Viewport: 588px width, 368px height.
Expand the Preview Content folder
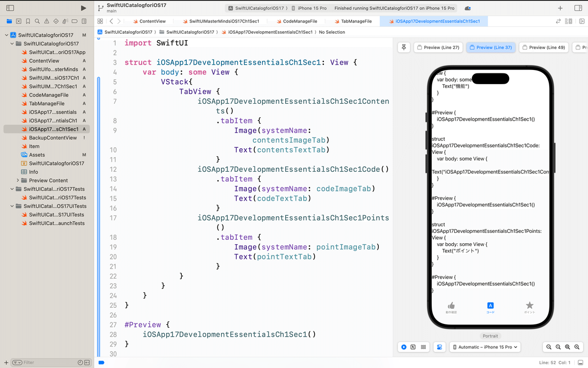point(18,181)
